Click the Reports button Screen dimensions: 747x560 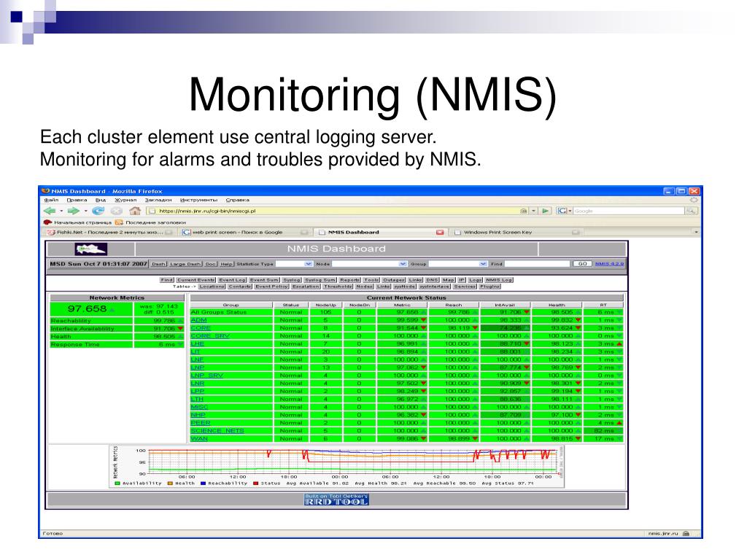(x=349, y=280)
